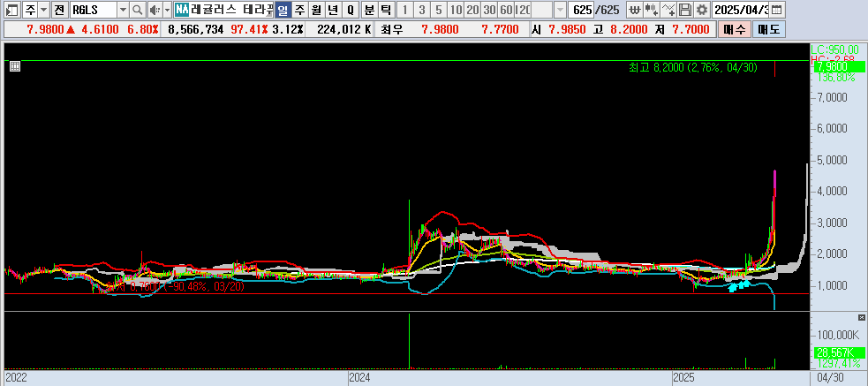Click the RGLS ticker input field
Viewport: 868px width, 386px height.
coord(93,10)
